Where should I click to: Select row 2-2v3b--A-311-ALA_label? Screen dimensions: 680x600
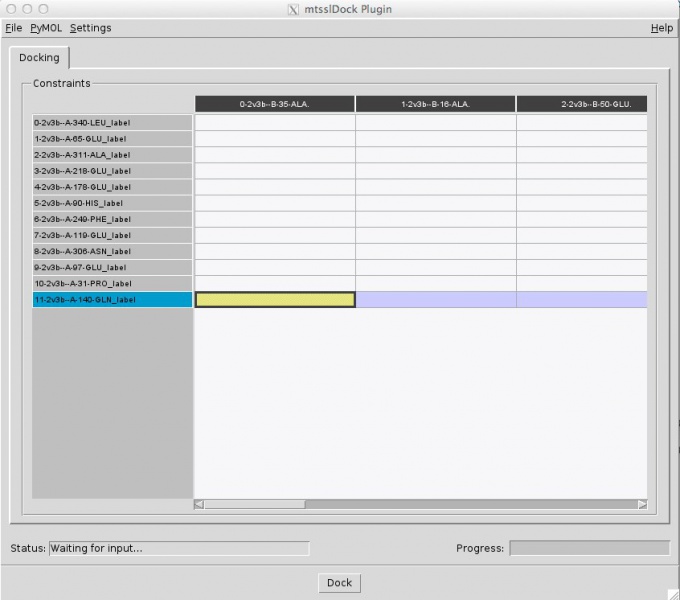(112, 155)
